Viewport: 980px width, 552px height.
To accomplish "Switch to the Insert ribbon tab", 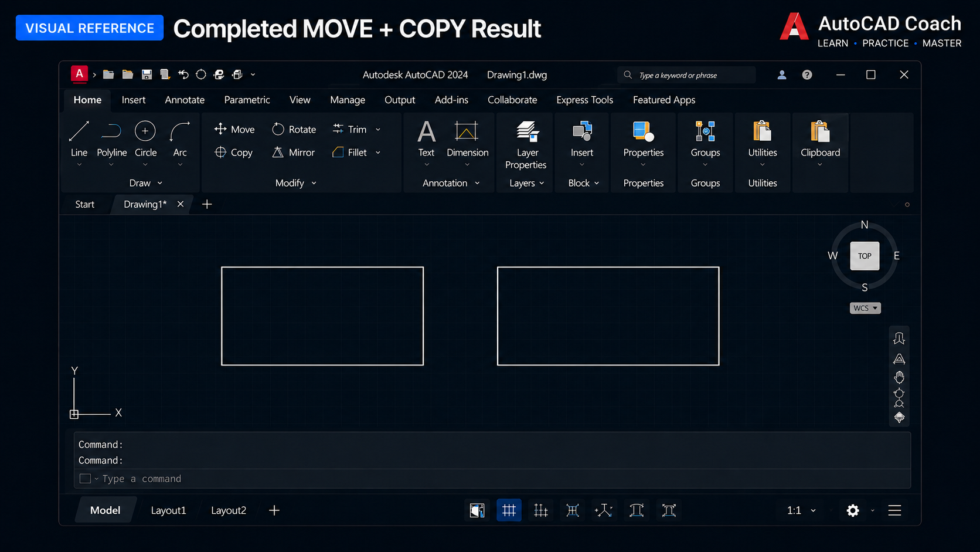I will pyautogui.click(x=134, y=100).
